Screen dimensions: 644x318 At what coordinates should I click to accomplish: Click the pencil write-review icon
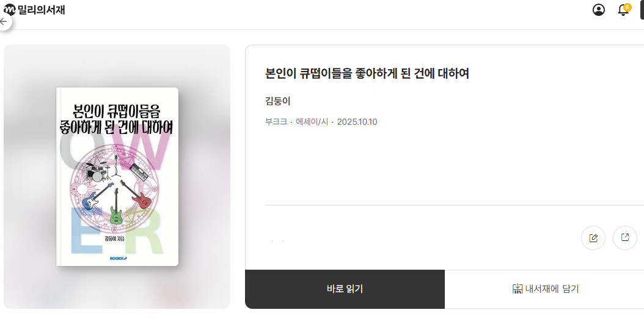[x=593, y=238]
